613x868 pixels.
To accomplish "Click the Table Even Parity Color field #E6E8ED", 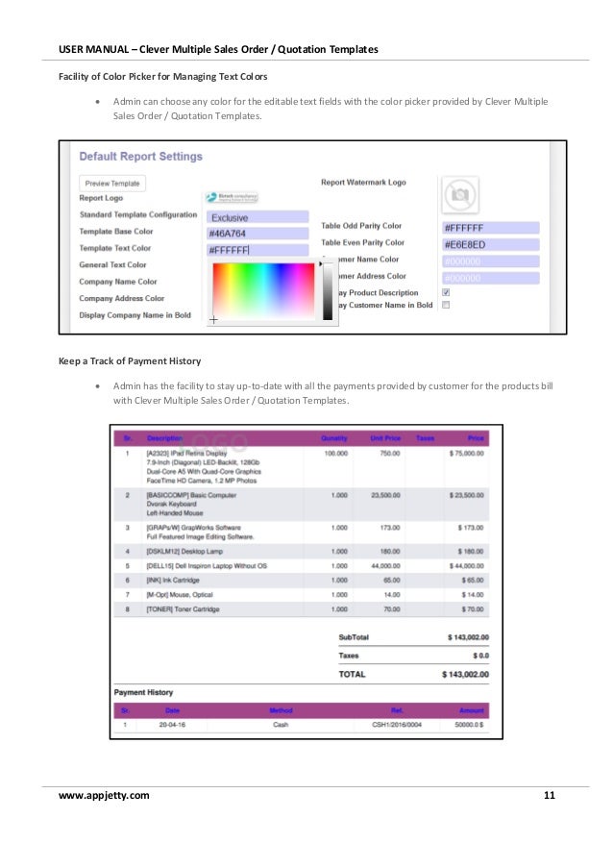I will tap(491, 245).
